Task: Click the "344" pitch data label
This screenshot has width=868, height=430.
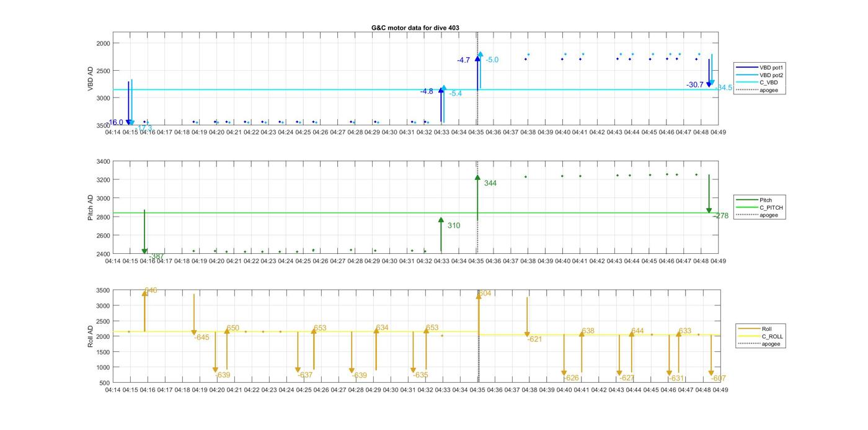Action: tap(490, 184)
